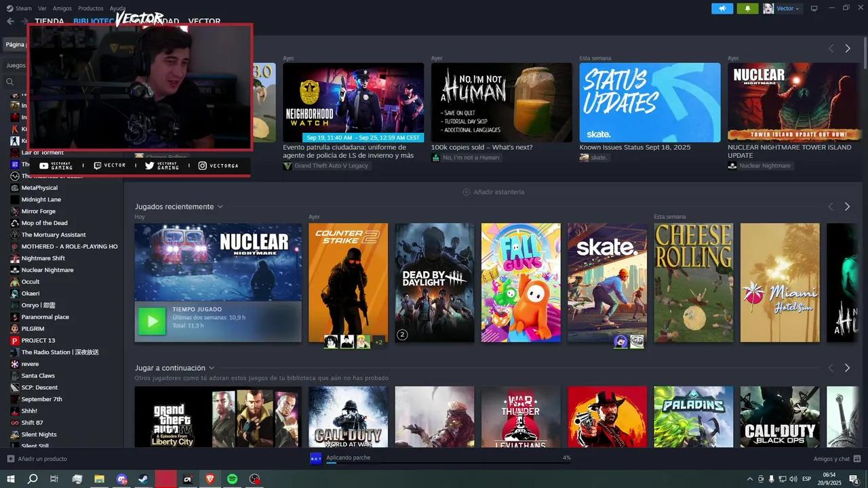Open Paladins game cover

click(x=694, y=417)
